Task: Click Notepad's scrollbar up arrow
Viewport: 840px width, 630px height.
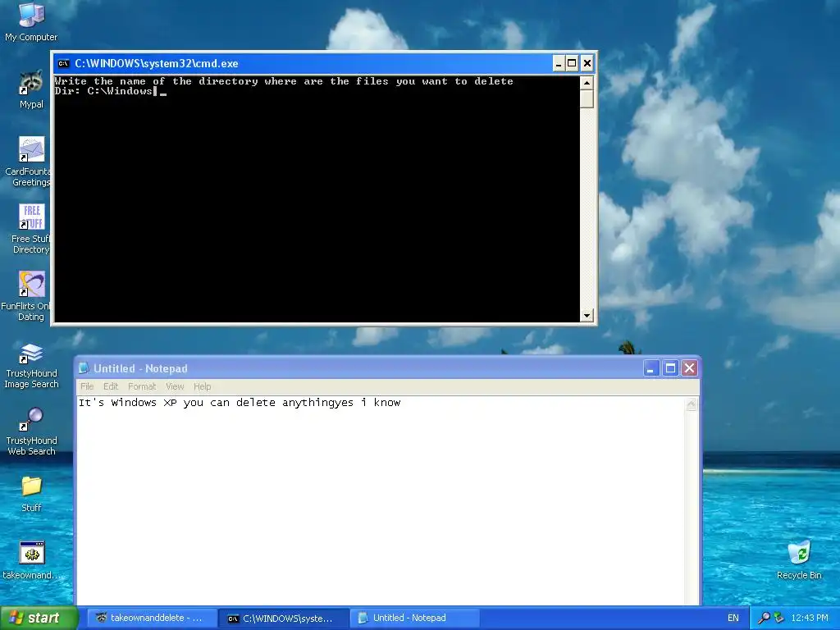Action: click(x=691, y=404)
